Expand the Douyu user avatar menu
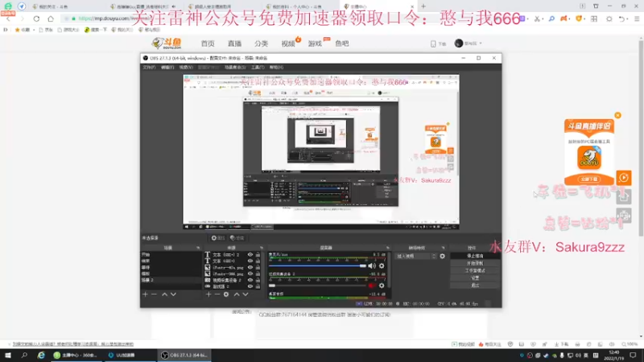Viewport: 644px width, 362px height. point(469,43)
